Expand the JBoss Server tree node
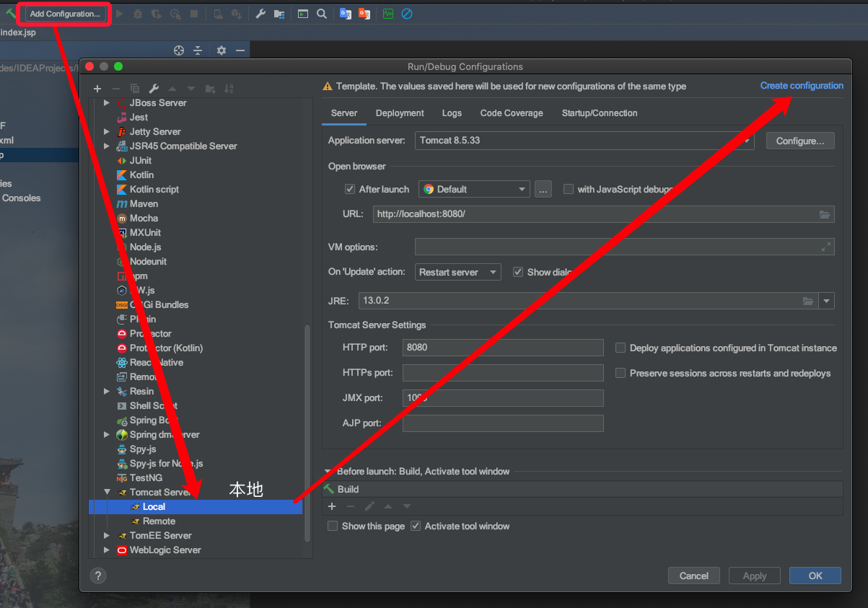868x608 pixels. tap(107, 103)
